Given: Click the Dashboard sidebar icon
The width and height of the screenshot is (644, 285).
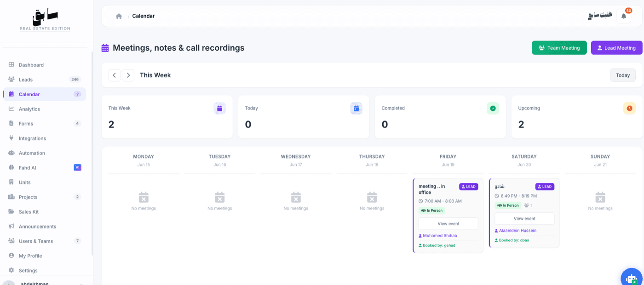Looking at the screenshot, I should (x=11, y=65).
